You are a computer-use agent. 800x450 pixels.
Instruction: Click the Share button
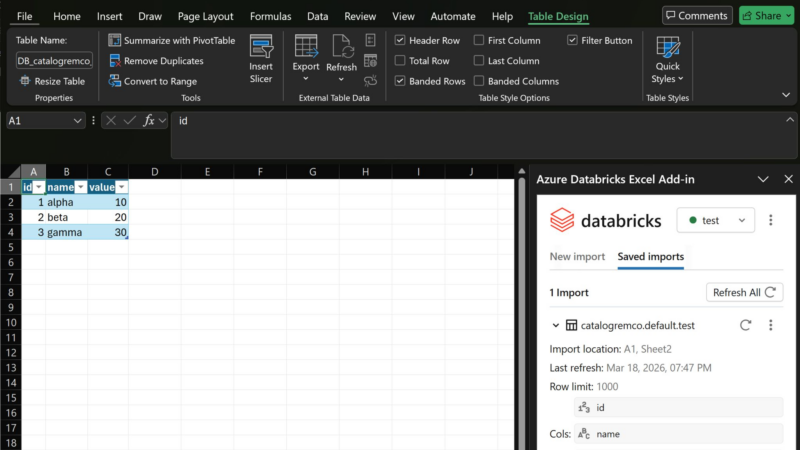tap(766, 15)
